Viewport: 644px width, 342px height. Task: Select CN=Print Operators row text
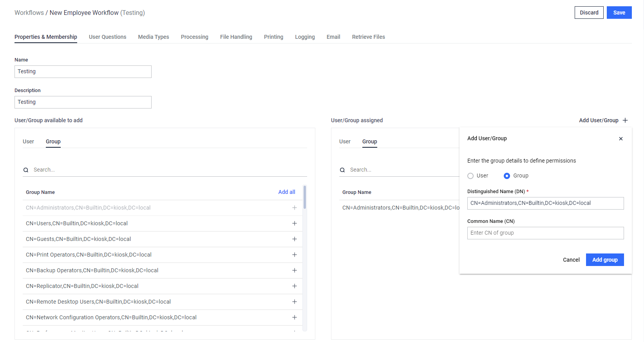click(89, 255)
